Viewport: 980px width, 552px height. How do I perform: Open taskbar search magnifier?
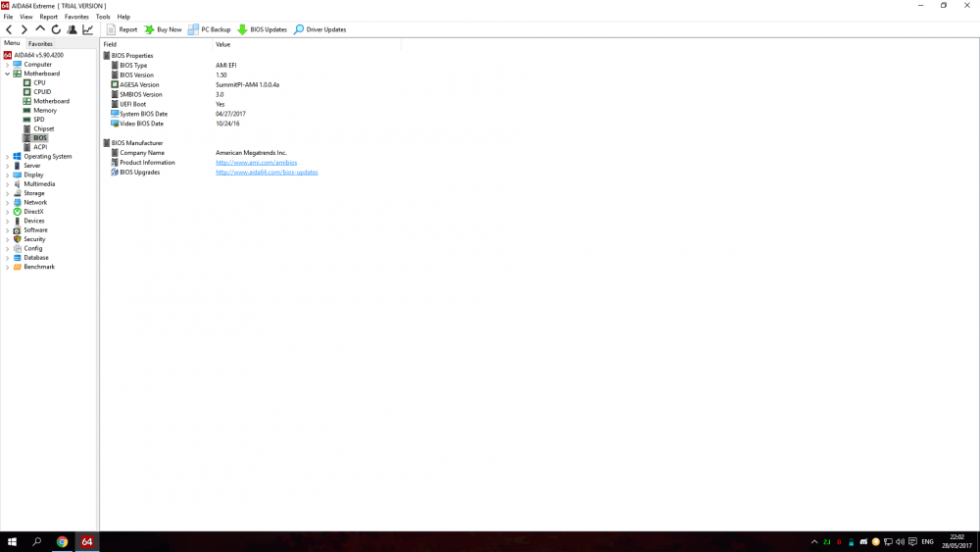[x=37, y=541]
